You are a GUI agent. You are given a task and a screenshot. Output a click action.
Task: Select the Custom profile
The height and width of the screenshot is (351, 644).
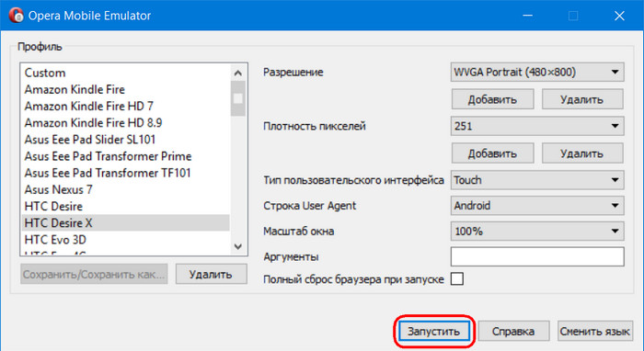click(x=126, y=73)
